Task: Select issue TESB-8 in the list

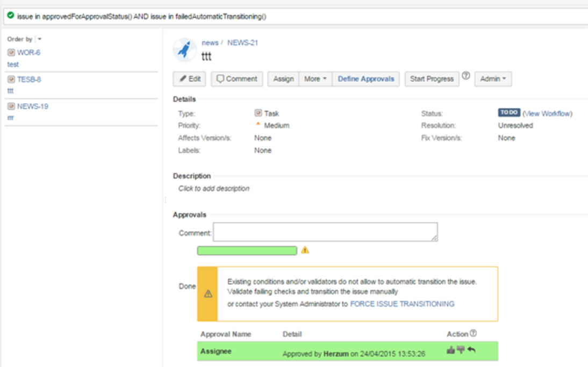Action: click(x=29, y=80)
